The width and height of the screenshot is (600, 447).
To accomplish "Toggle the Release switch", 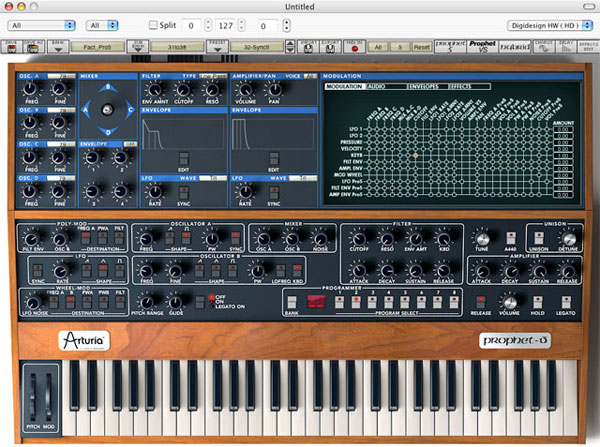I will pos(481,302).
